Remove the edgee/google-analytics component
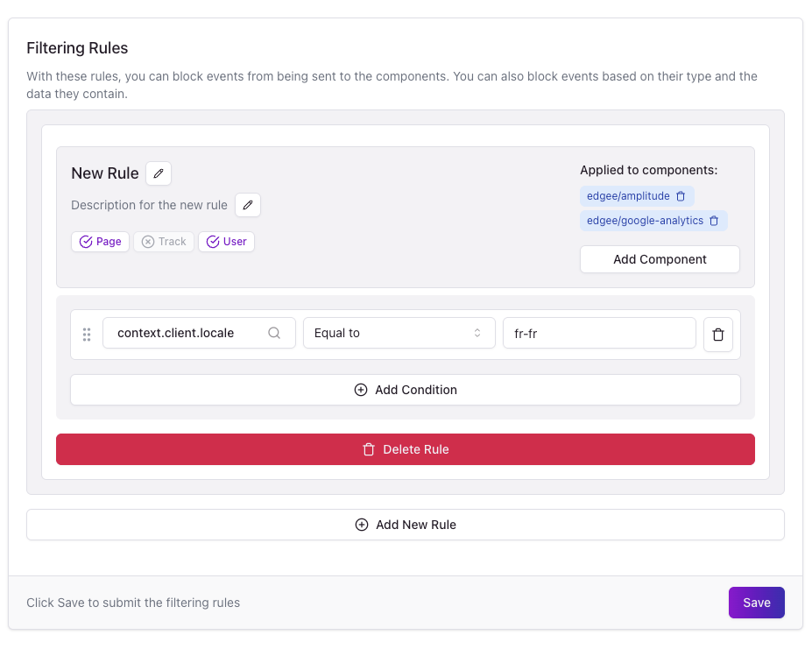This screenshot has height=649, width=812. pyautogui.click(x=714, y=221)
